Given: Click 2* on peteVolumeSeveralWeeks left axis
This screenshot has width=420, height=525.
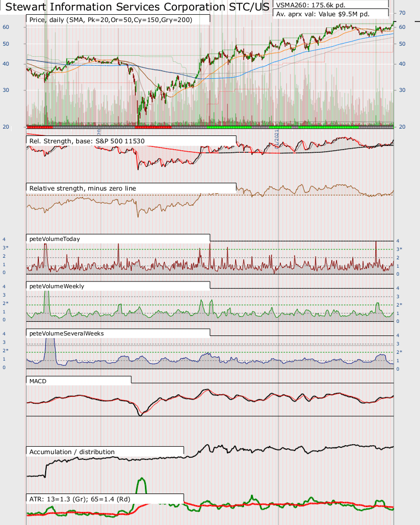Looking at the screenshot, I should (5, 350).
